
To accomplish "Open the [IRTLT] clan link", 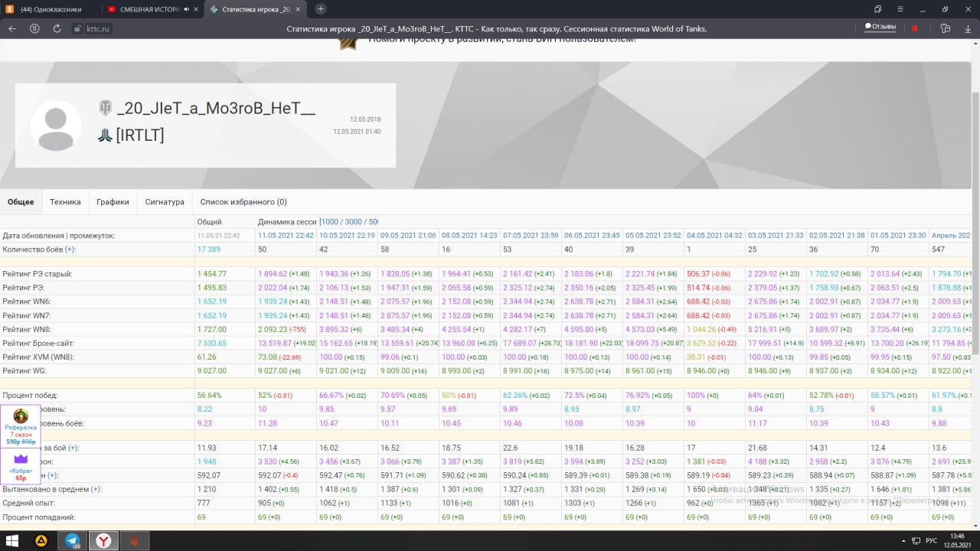I will point(140,135).
